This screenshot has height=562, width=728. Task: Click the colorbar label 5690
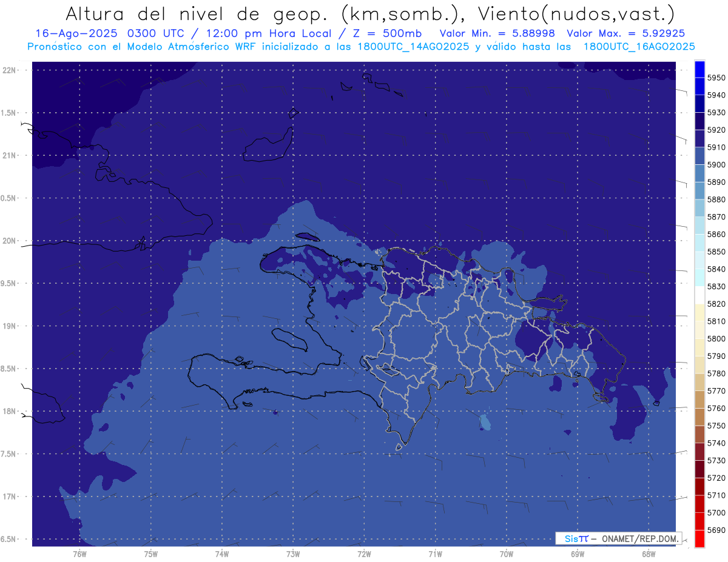pyautogui.click(x=716, y=530)
